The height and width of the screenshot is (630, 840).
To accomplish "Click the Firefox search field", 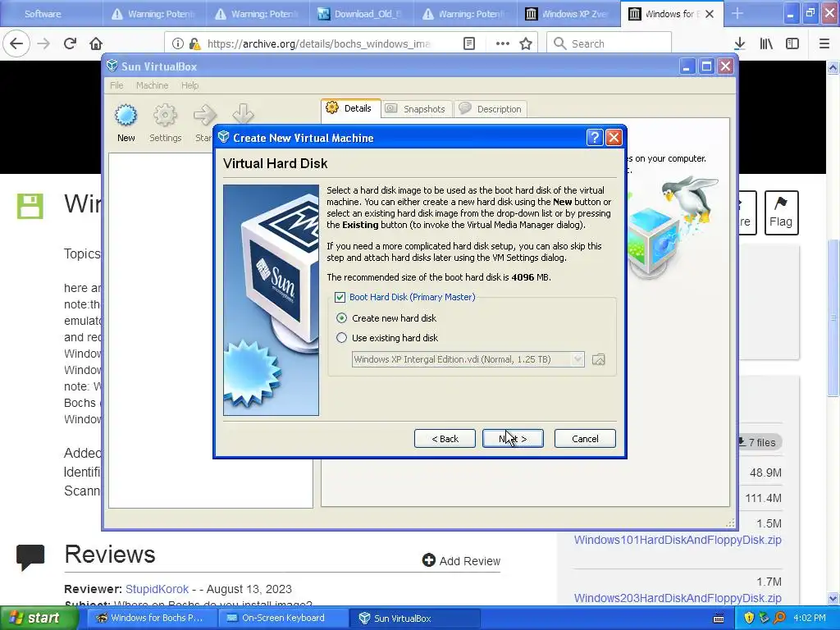I will [x=609, y=43].
